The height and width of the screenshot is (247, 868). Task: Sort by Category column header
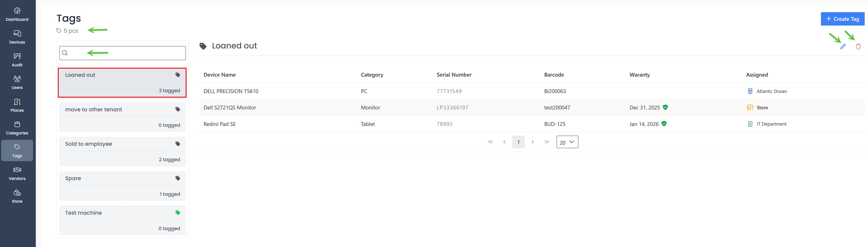point(372,75)
